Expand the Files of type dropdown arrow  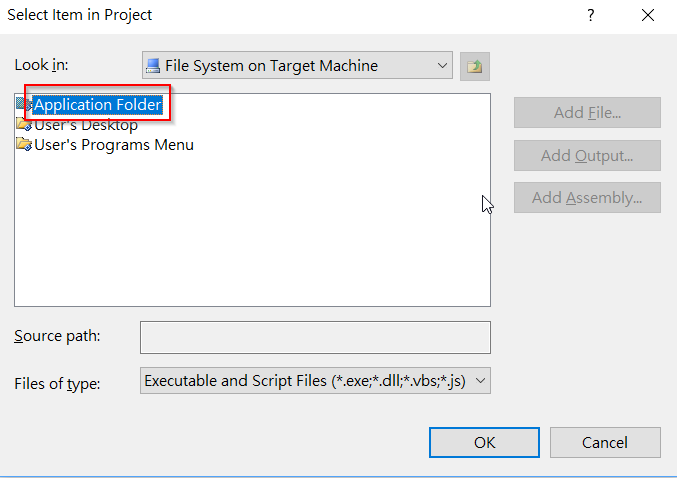point(480,381)
